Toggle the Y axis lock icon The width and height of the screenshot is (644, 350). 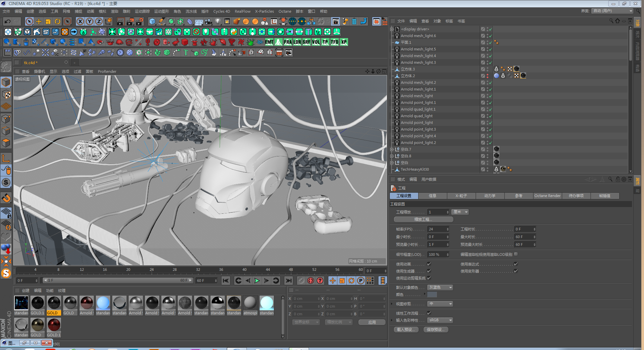[x=90, y=22]
